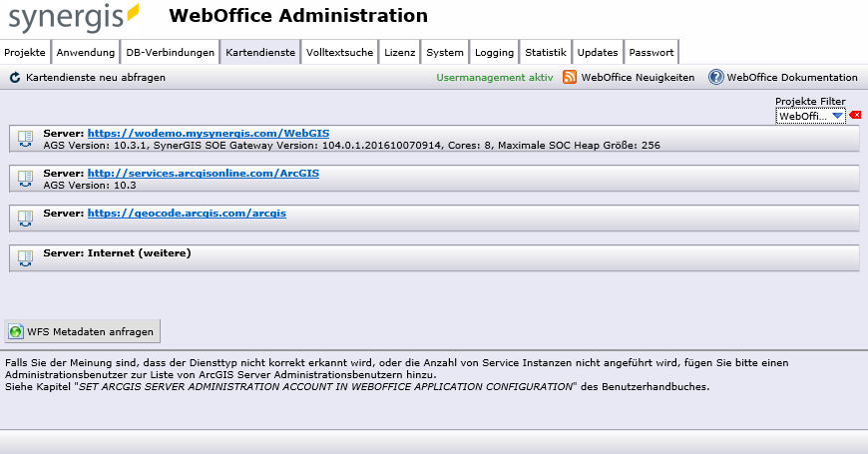The height and width of the screenshot is (454, 868).
Task: Click the WFS Metadaten anfragen button
Action: [83, 331]
